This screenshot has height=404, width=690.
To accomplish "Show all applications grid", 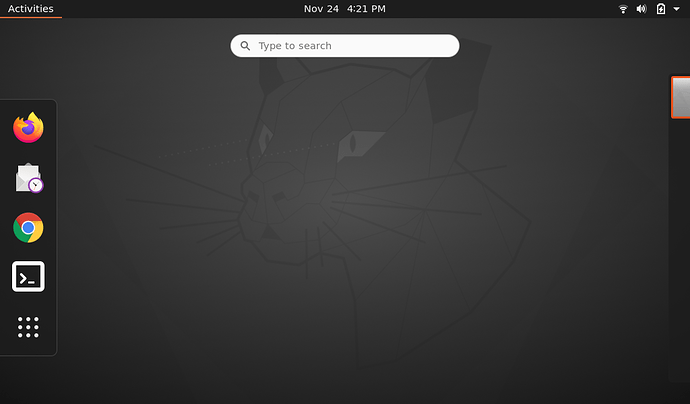I will pos(28,327).
